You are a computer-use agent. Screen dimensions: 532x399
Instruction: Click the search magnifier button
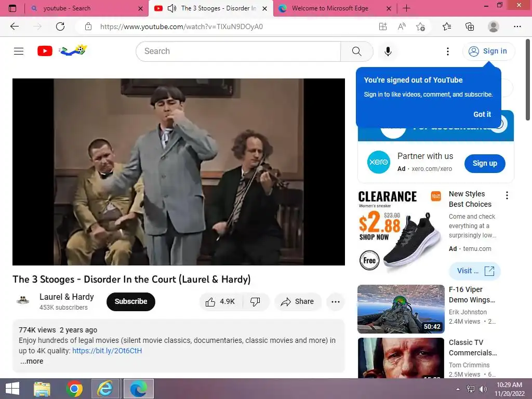pos(356,51)
